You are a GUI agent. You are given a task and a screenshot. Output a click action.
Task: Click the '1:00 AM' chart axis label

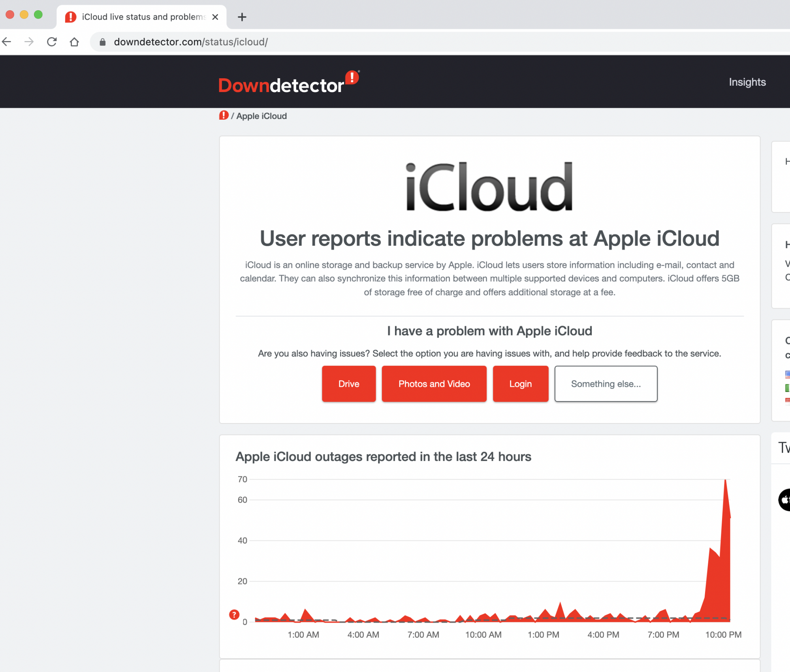(x=303, y=634)
